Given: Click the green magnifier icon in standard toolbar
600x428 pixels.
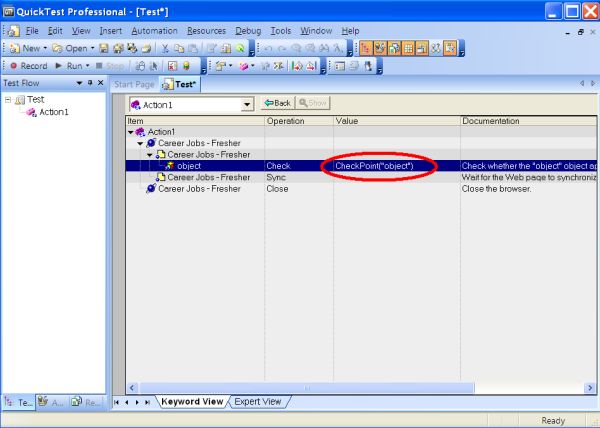Looking at the screenshot, I should click(240, 48).
